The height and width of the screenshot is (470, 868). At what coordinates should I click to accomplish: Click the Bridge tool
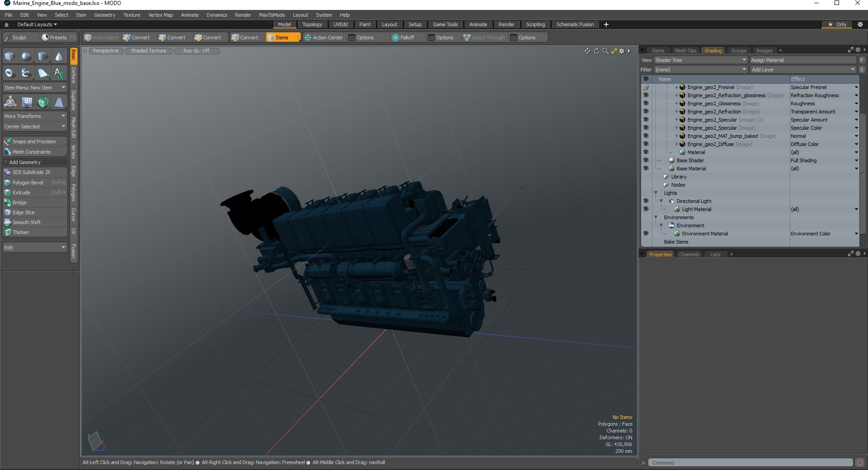(35, 202)
